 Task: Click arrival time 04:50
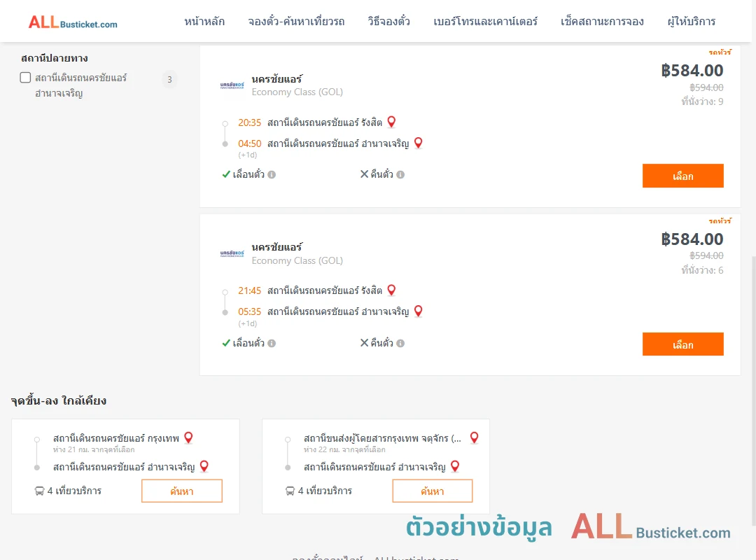point(249,143)
